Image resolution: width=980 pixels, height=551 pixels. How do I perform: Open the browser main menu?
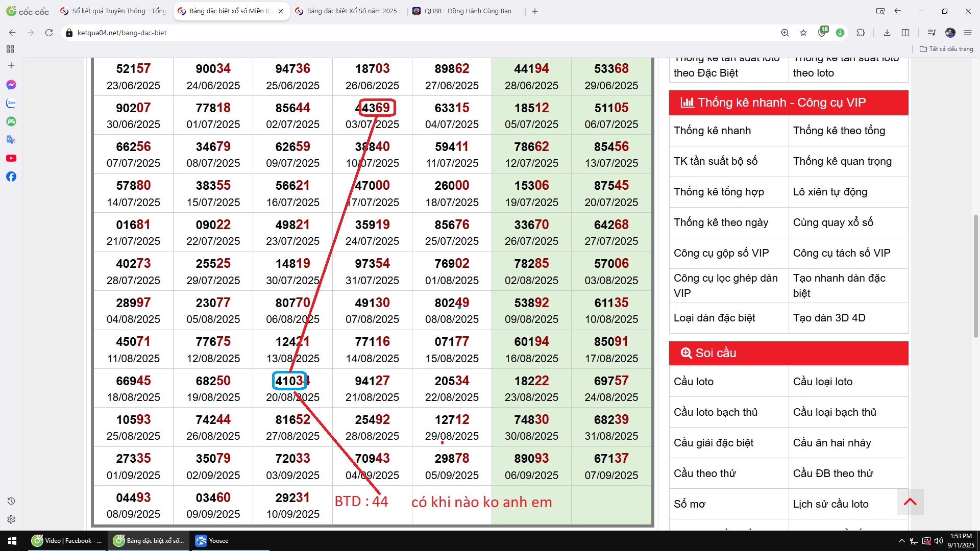point(968,33)
